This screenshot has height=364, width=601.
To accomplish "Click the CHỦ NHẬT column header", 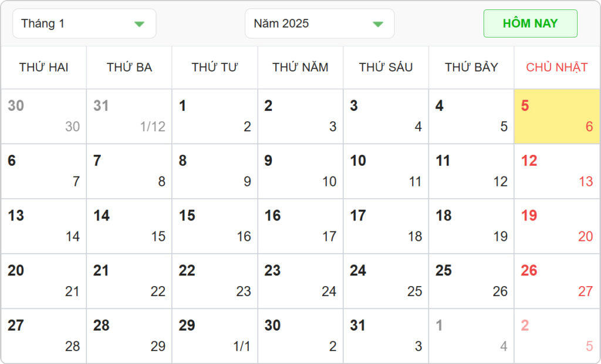I will pyautogui.click(x=557, y=67).
